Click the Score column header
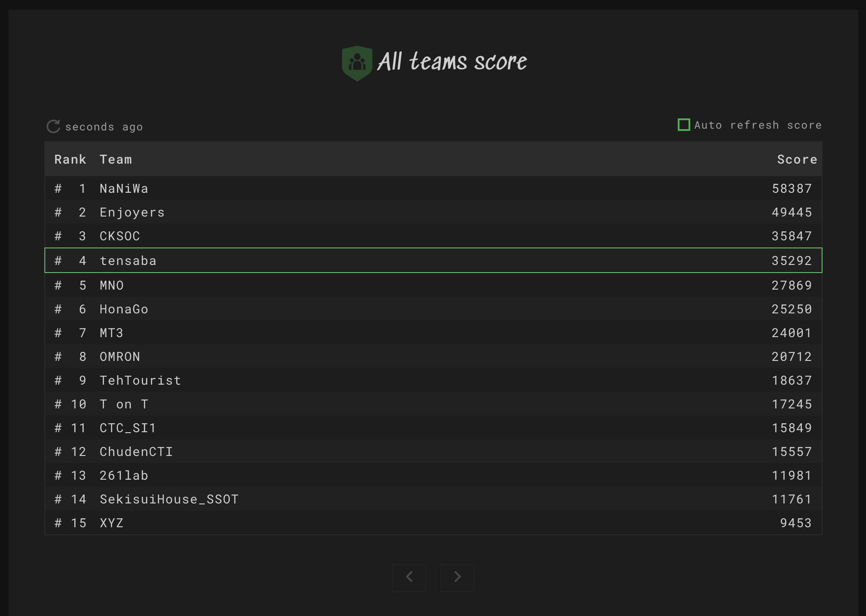This screenshot has height=616, width=866. (x=797, y=160)
